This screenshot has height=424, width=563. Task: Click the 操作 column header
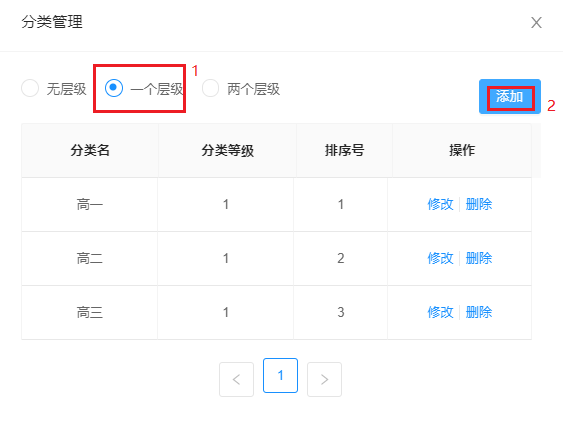(x=462, y=150)
